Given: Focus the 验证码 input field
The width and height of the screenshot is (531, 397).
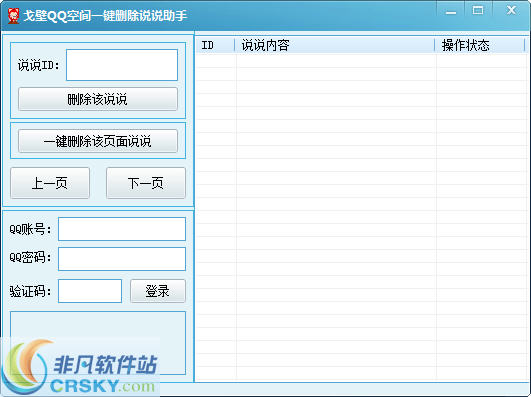Looking at the screenshot, I should pyautogui.click(x=90, y=291).
